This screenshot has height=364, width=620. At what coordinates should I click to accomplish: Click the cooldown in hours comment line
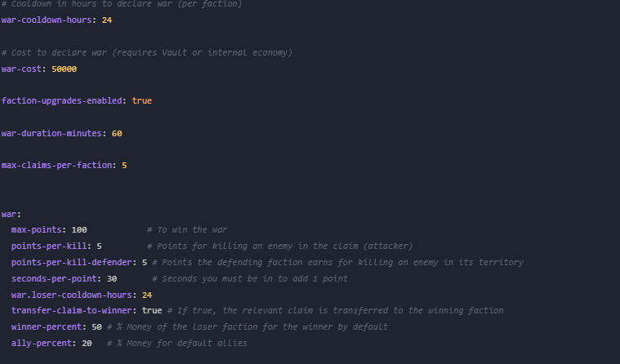122,4
